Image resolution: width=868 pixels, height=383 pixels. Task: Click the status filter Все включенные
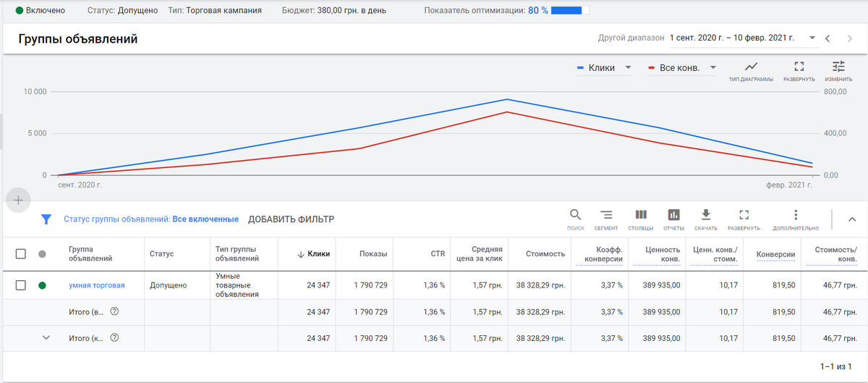pyautogui.click(x=205, y=219)
